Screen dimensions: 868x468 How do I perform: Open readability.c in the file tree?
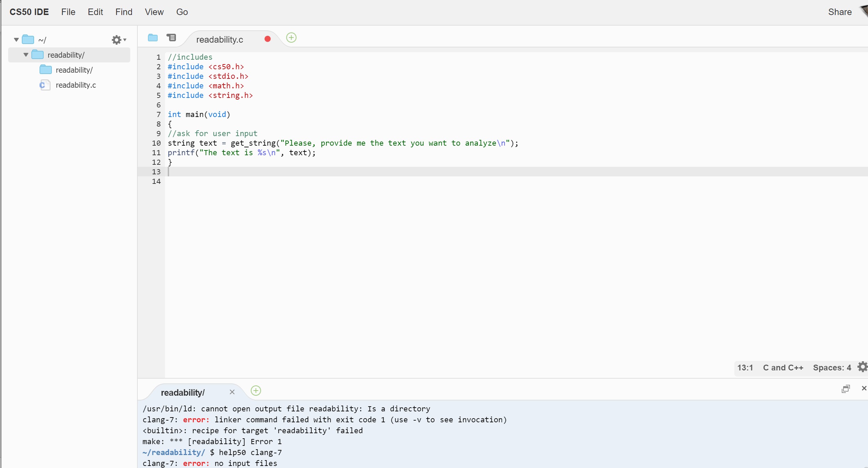[x=76, y=85]
